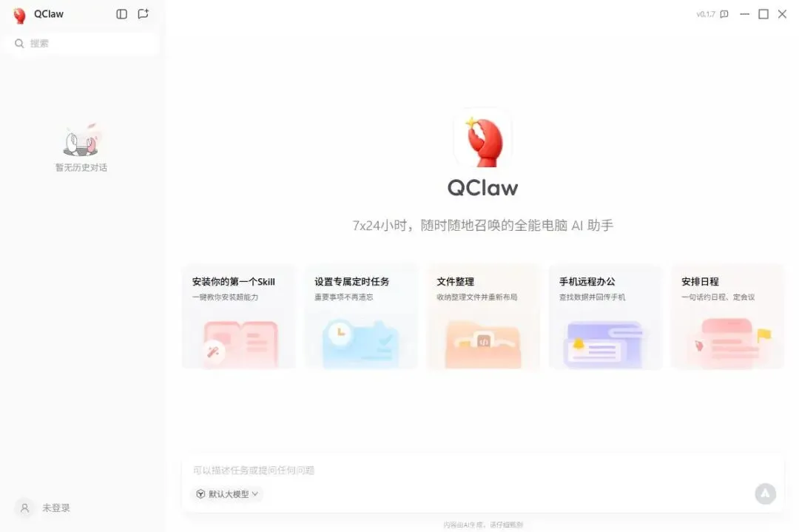Click the large QClaw lobster center logo
The height and width of the screenshot is (532, 799).
coord(482,137)
